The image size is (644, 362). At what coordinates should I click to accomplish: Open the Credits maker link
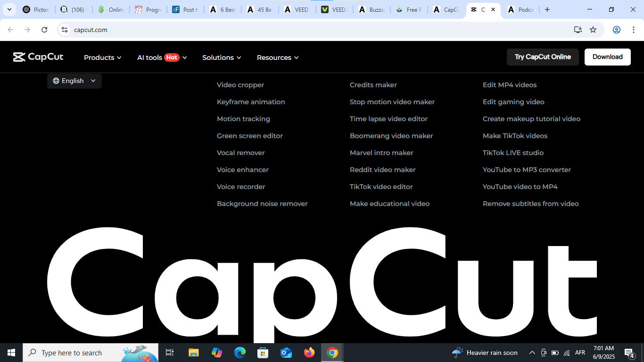tap(373, 85)
